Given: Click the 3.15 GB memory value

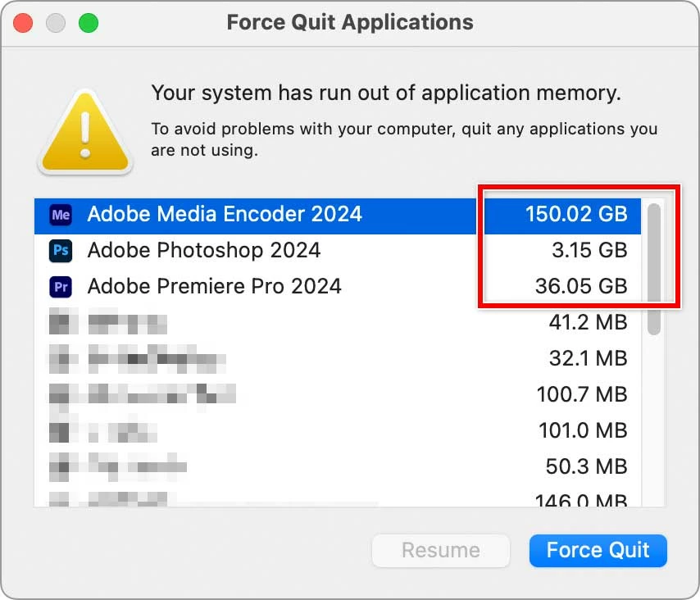Looking at the screenshot, I should pos(589,251).
